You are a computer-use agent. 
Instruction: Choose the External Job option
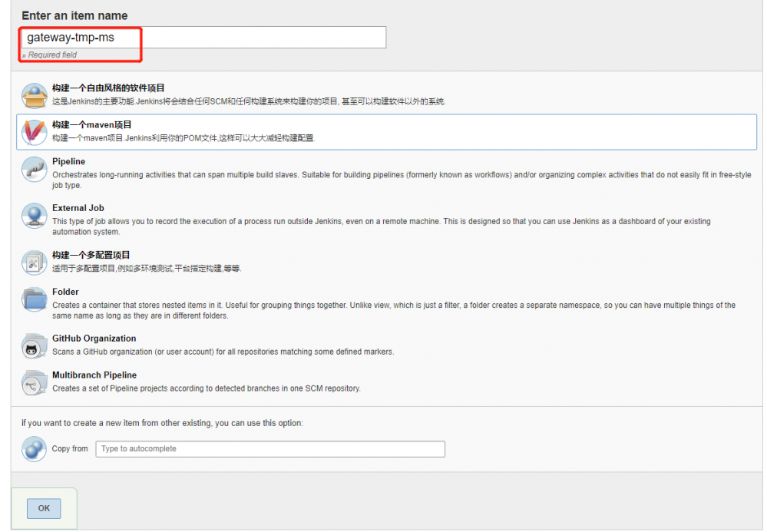(x=79, y=207)
